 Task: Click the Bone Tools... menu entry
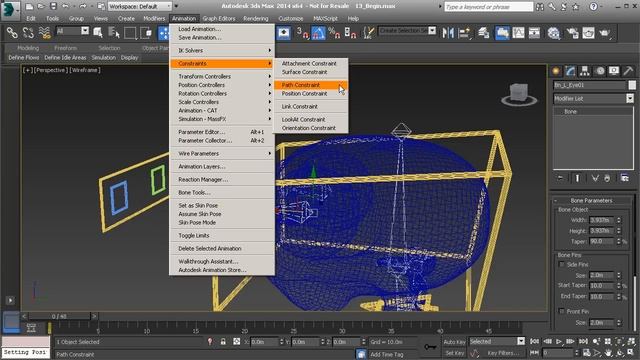pos(222,192)
